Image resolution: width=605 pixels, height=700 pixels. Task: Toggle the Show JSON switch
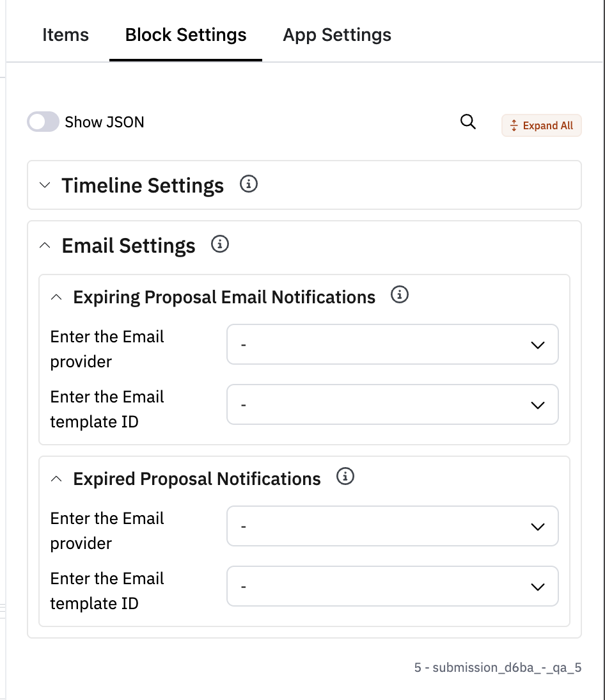point(43,122)
